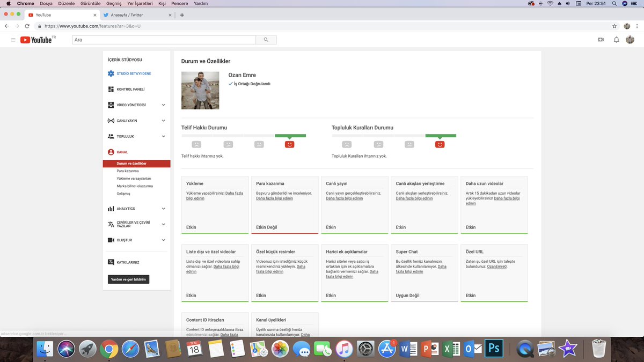Open the App Store dock icon

(387, 349)
